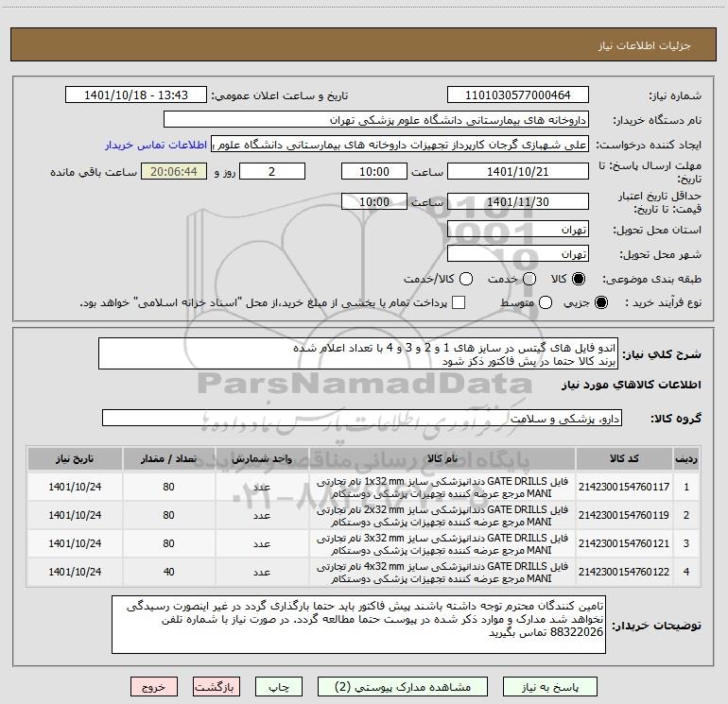
Task: Click the general need description box
Action: tap(358, 353)
